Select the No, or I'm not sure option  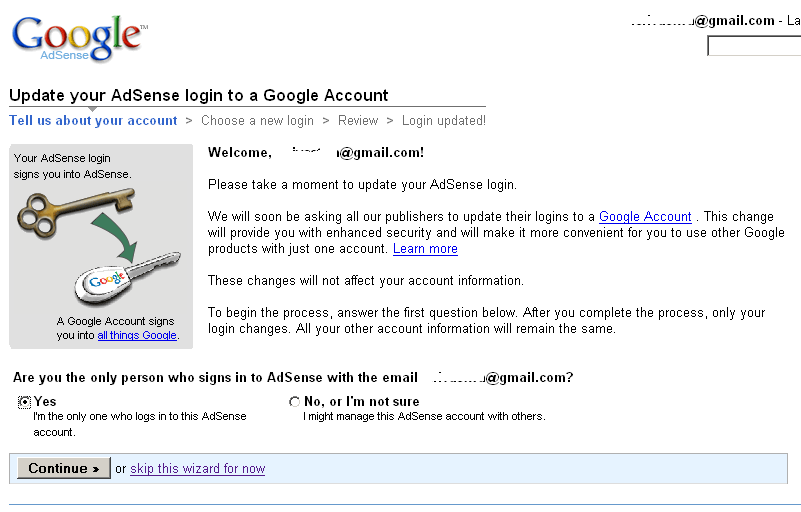click(x=294, y=402)
